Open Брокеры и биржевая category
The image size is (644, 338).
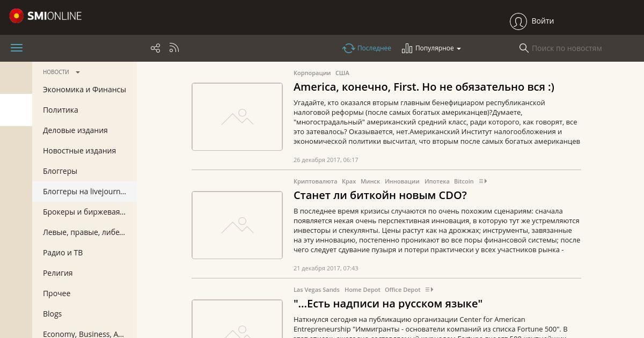click(x=84, y=212)
